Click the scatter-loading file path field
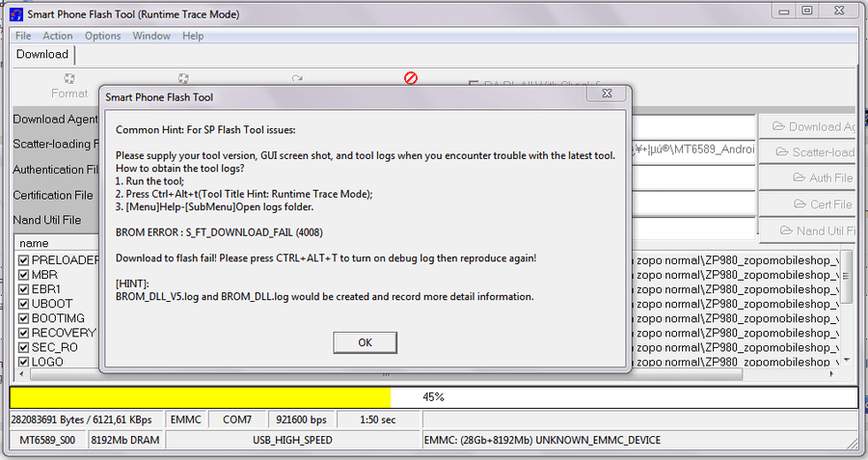The width and height of the screenshot is (868, 460). click(x=693, y=149)
